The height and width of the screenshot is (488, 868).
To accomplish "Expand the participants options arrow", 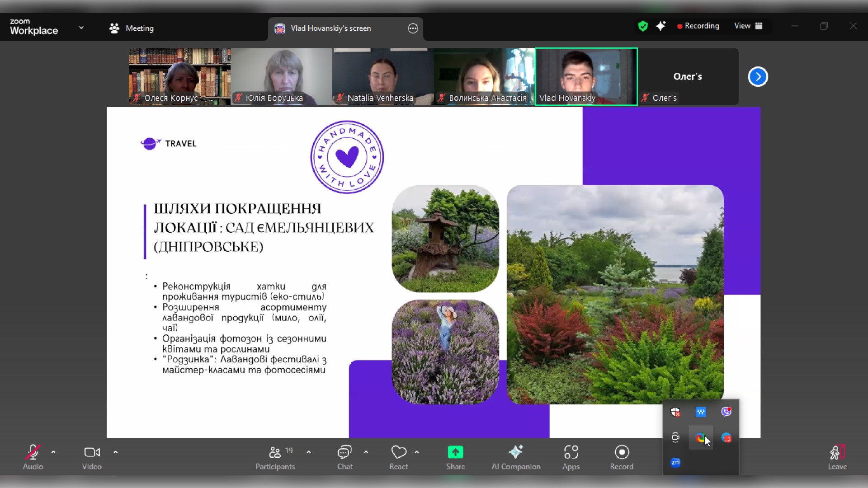I will coord(309,452).
